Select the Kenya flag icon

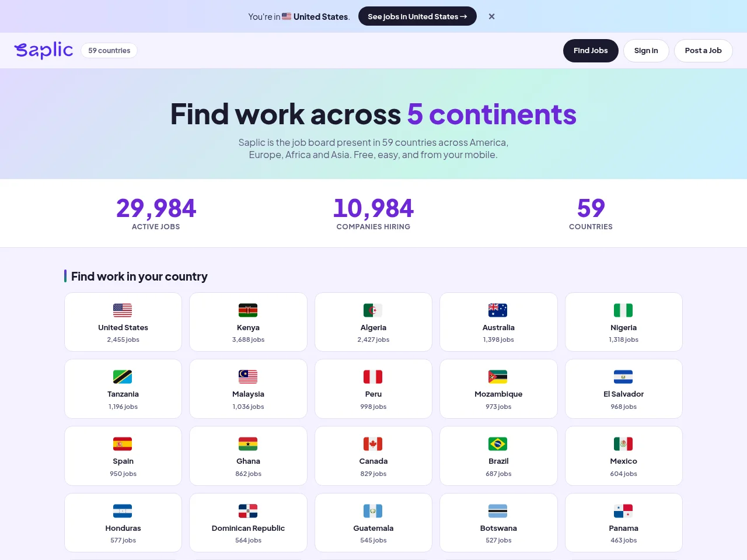248,310
